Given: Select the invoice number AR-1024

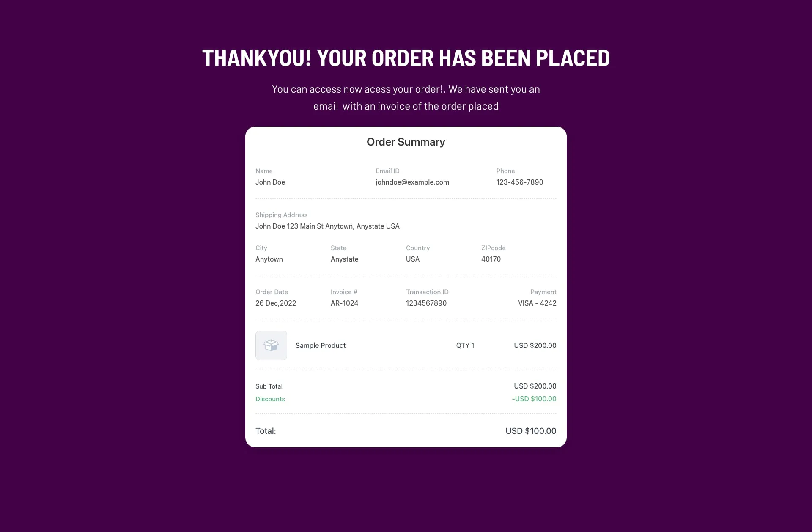Looking at the screenshot, I should click(344, 303).
